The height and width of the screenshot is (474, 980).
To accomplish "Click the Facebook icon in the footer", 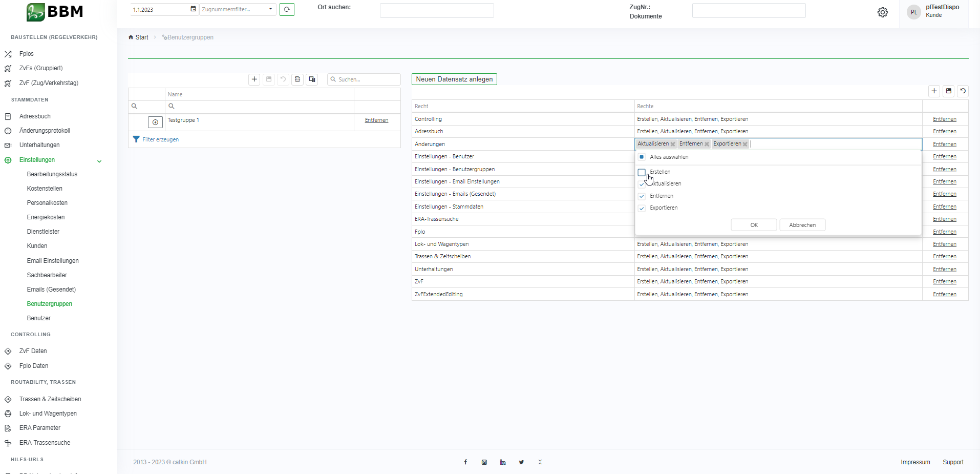I will click(x=465, y=462).
